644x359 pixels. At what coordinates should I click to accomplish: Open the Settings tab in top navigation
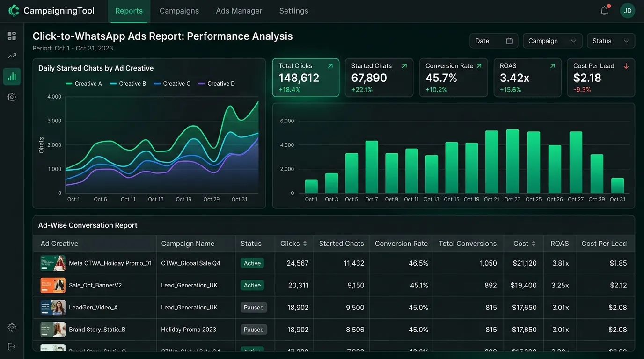(x=294, y=11)
